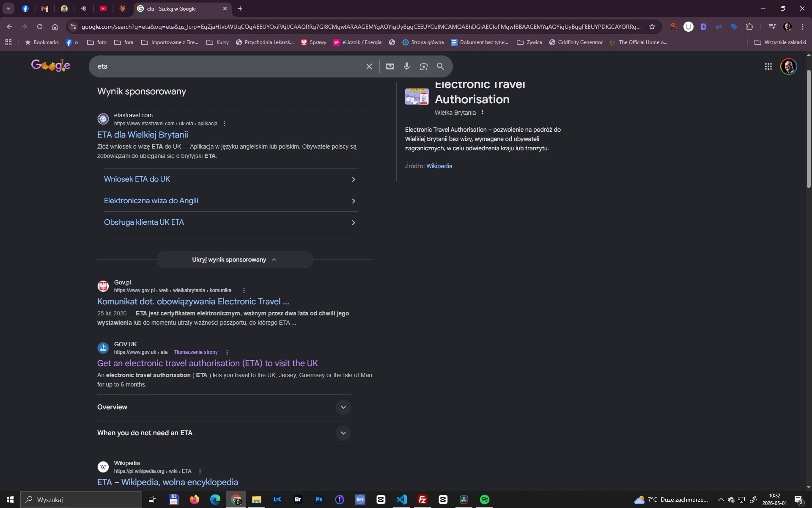The height and width of the screenshot is (508, 812).
Task: Open the ETA dla Wielkiej Brytanii link
Action: point(143,135)
